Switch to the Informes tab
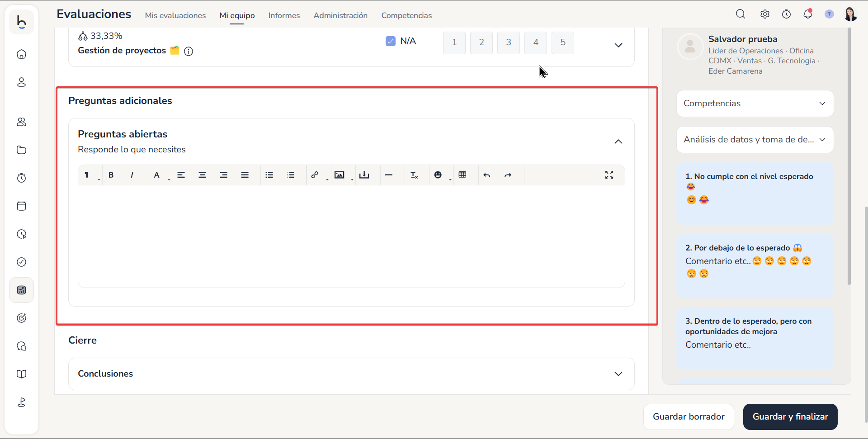 284,15
